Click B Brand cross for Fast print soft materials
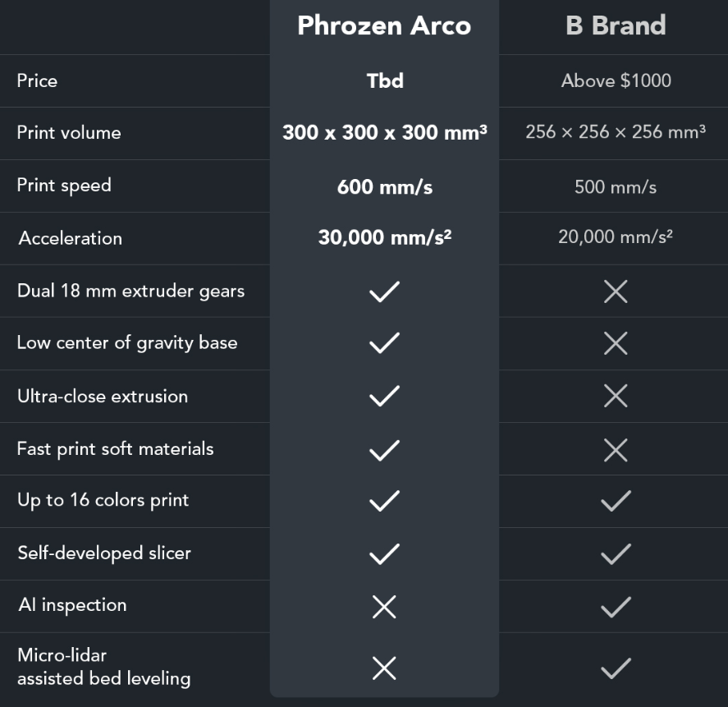The height and width of the screenshot is (707, 728). (x=616, y=449)
